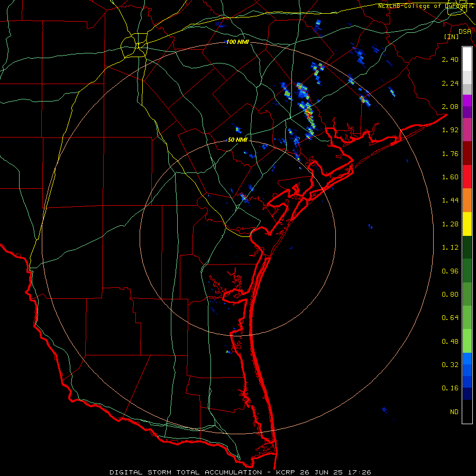
Task: Click the orange swatch beside 1.44
Action: [467, 200]
